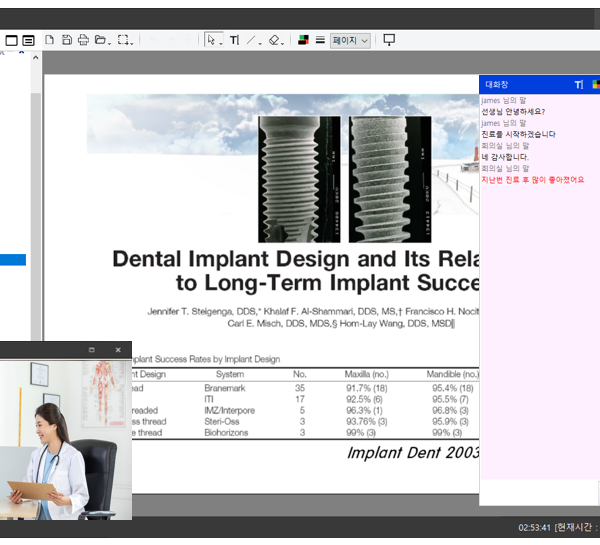The width and height of the screenshot is (600, 545).
Task: Select the area capture tool
Action: click(x=123, y=40)
